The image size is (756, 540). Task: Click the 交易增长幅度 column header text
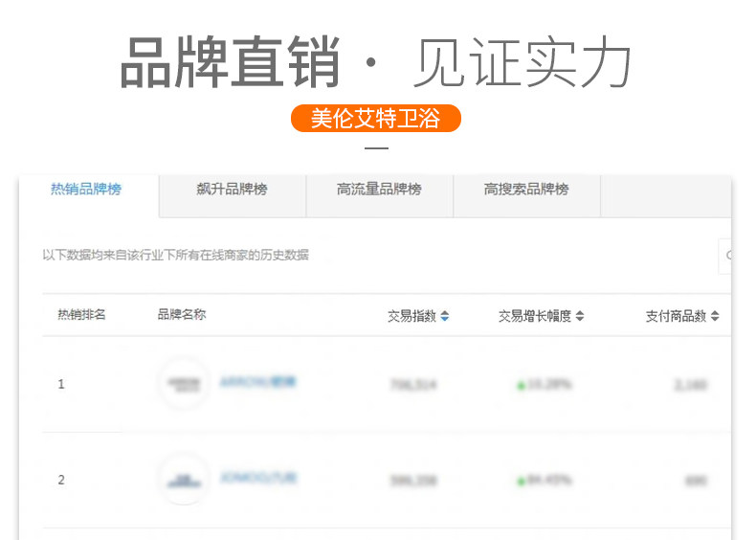[535, 316]
